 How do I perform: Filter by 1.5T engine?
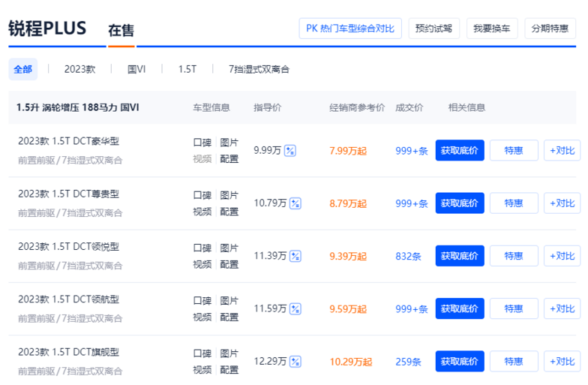coord(187,69)
